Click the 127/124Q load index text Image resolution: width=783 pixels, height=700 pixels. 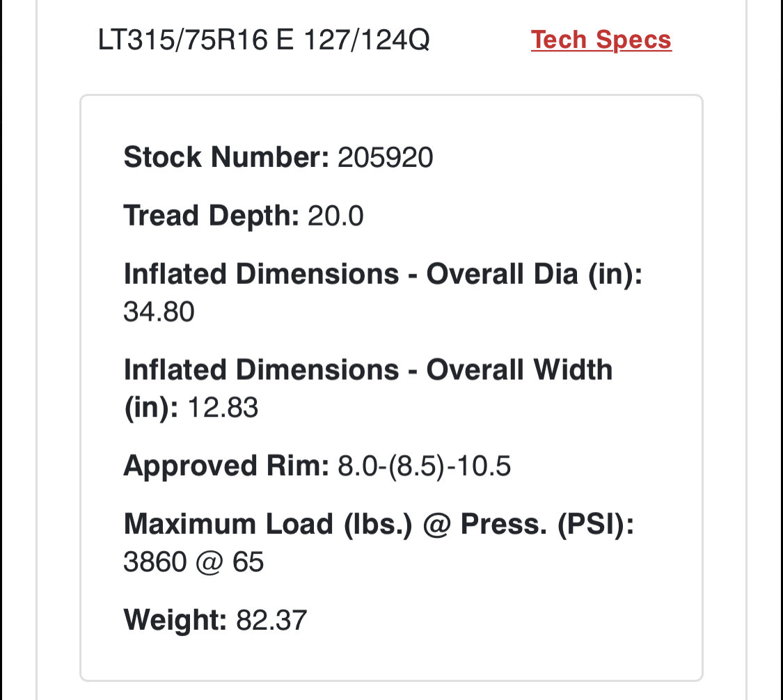click(x=367, y=40)
